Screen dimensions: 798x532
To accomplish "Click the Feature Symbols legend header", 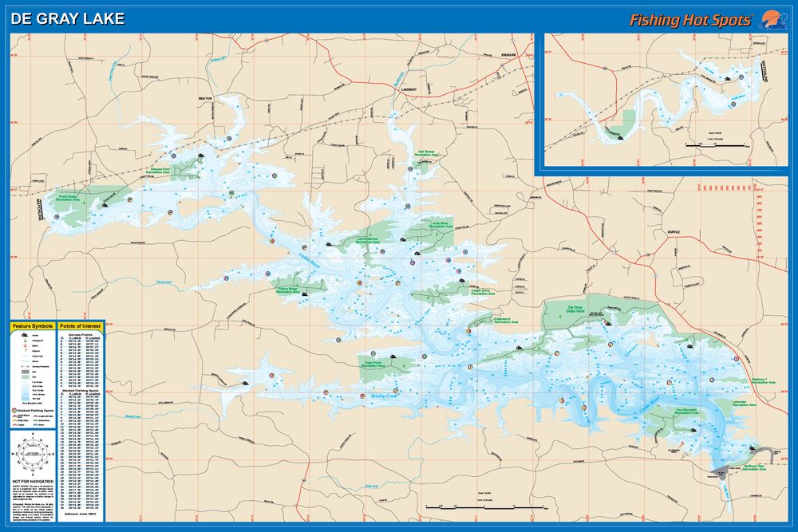I will 33,327.
